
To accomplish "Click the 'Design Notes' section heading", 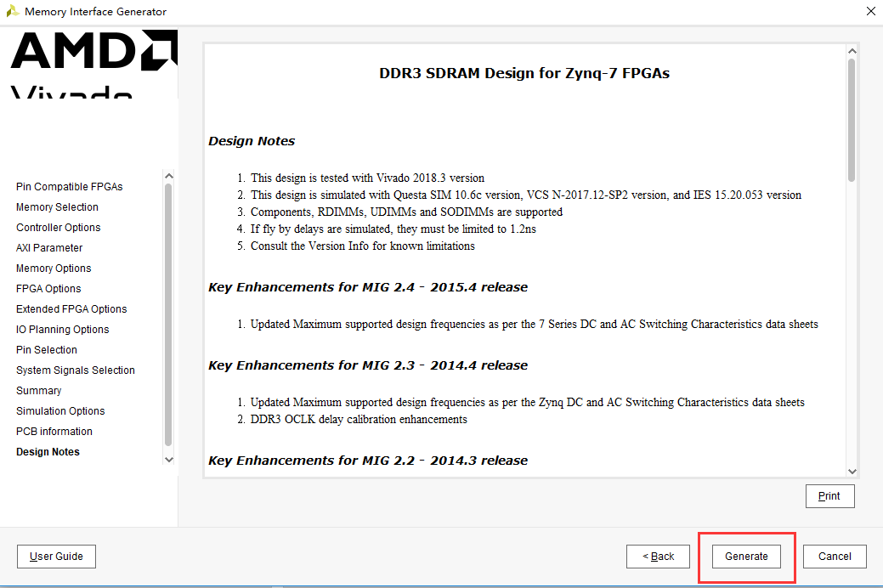I will pos(252,141).
